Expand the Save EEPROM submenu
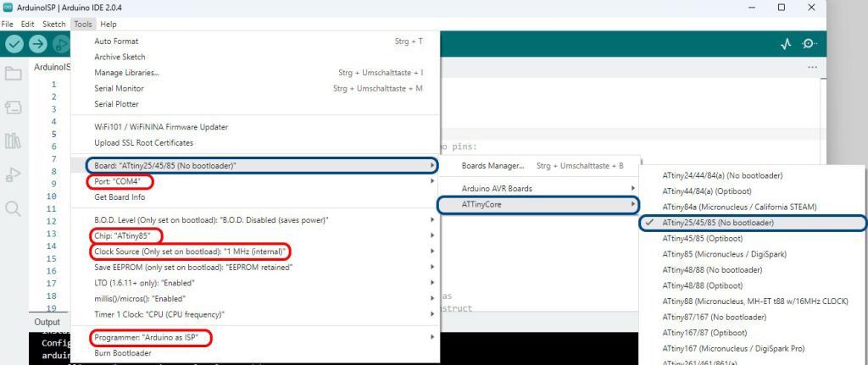This screenshot has height=365, width=868. tap(255, 267)
